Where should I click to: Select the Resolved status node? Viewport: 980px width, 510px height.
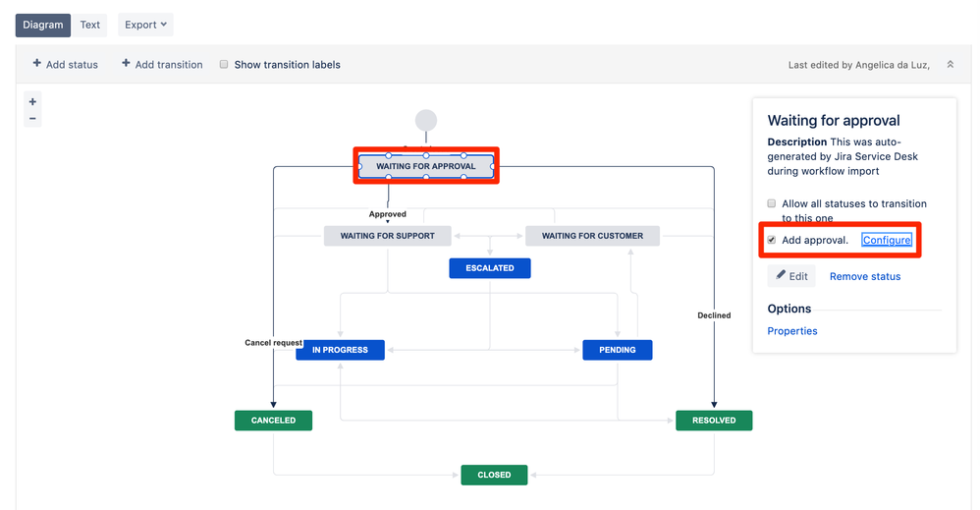pos(714,421)
